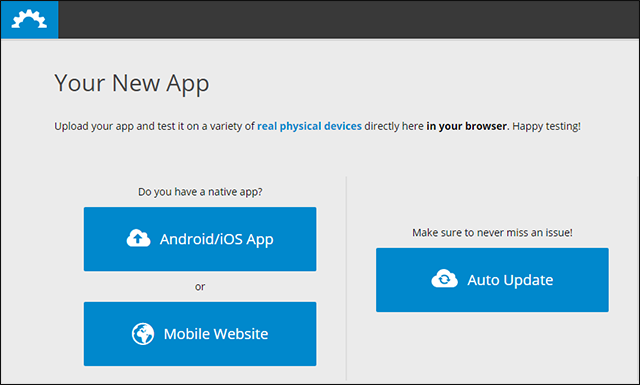Viewport: 640px width, 385px height.
Task: Click the 'in your browser' bold text
Action: click(467, 126)
